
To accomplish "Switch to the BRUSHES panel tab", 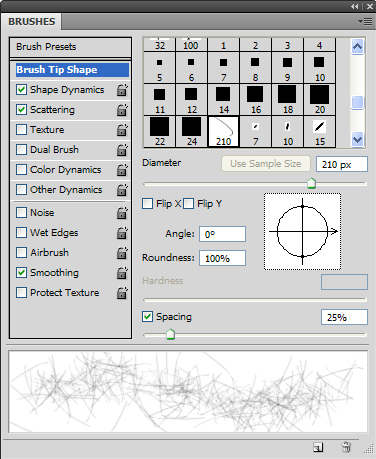I will tap(31, 22).
